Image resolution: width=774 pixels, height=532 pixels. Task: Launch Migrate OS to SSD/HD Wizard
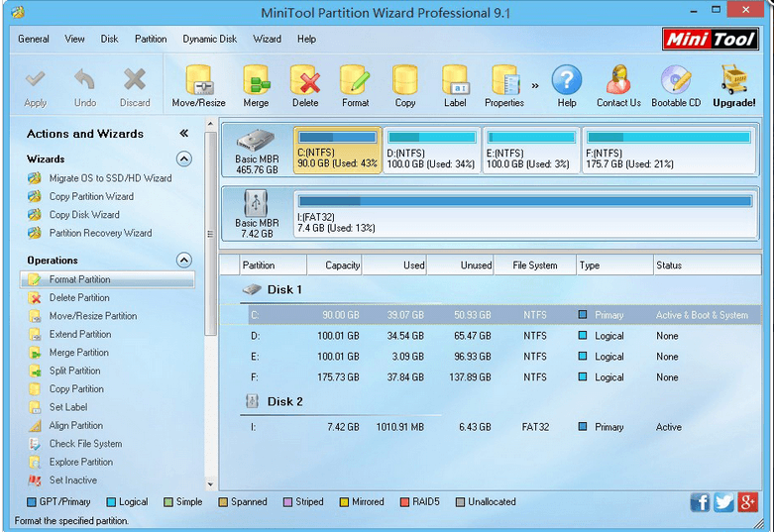110,178
